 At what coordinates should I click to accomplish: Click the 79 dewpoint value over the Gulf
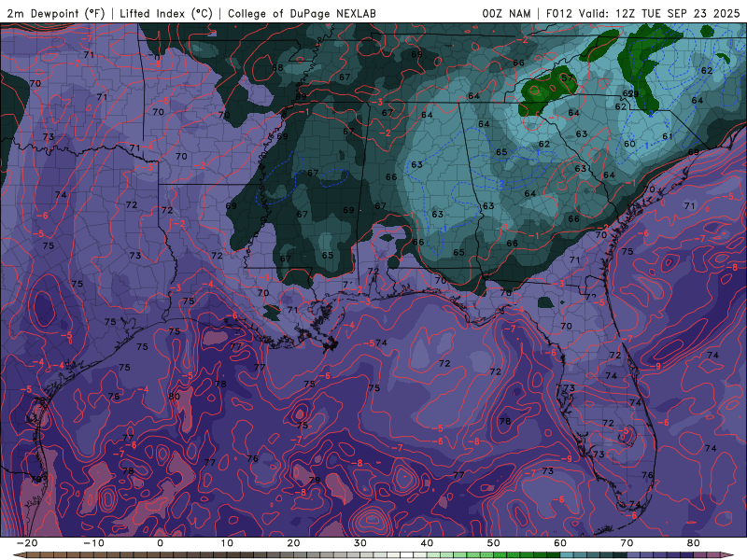[315, 480]
